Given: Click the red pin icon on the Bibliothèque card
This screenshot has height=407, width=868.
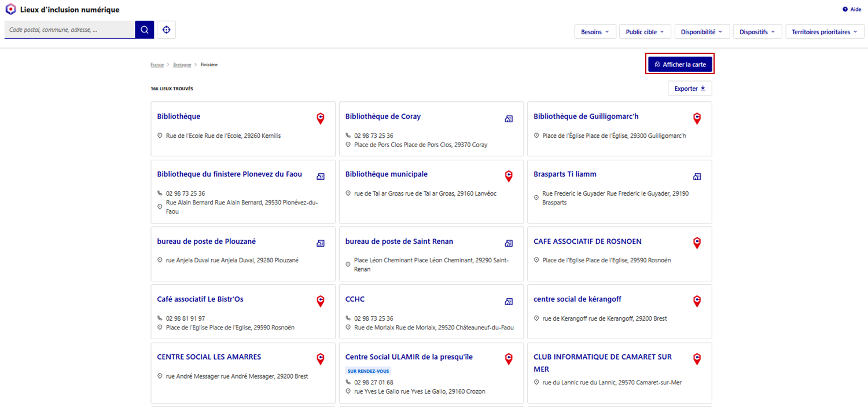Looking at the screenshot, I should point(321,118).
